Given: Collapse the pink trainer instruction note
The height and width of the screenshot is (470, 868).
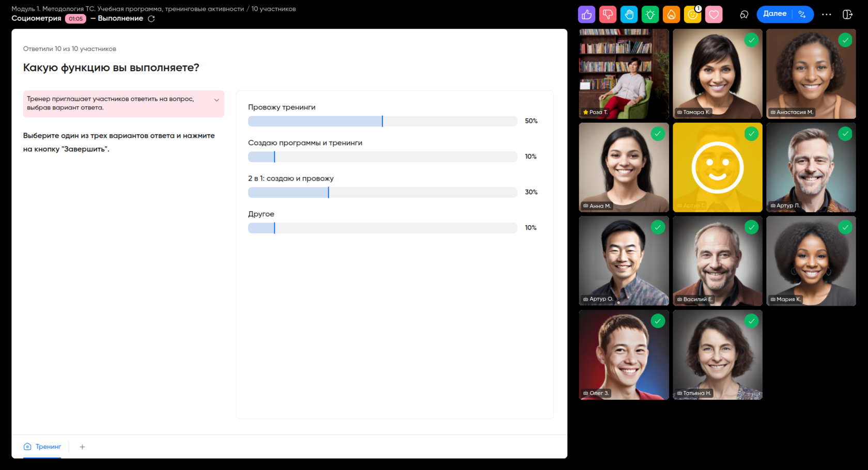Looking at the screenshot, I should [216, 100].
